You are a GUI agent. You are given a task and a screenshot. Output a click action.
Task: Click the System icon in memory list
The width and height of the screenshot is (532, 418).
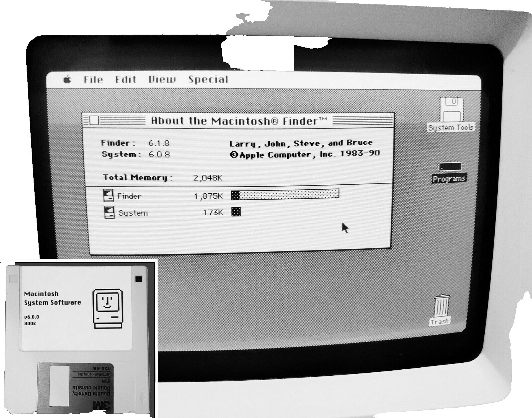pyautogui.click(x=109, y=212)
